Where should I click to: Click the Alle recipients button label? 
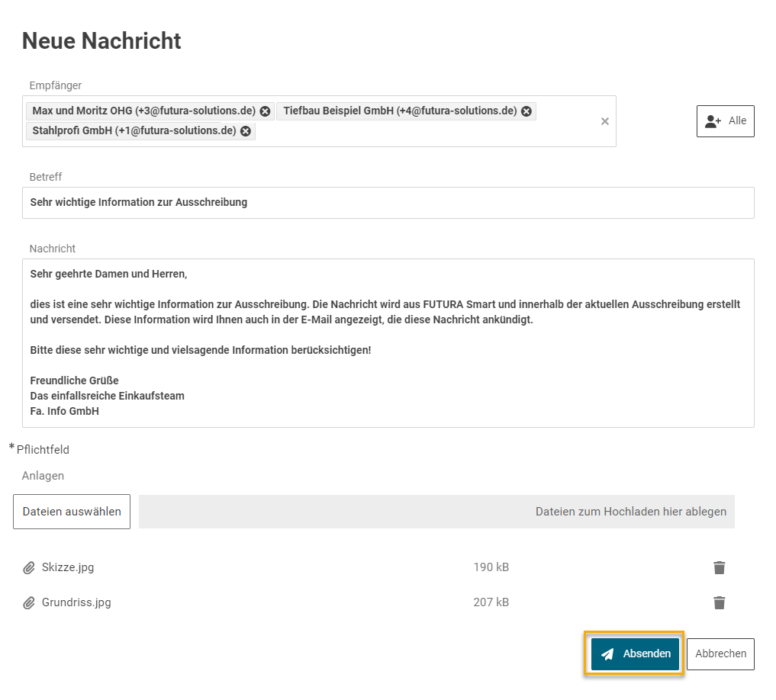tap(737, 121)
